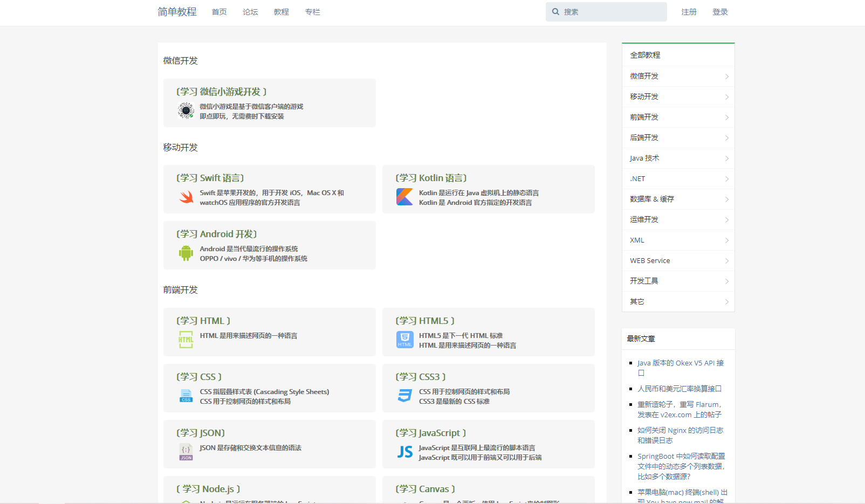Select 微信开发 category label in sidebar

coord(644,76)
